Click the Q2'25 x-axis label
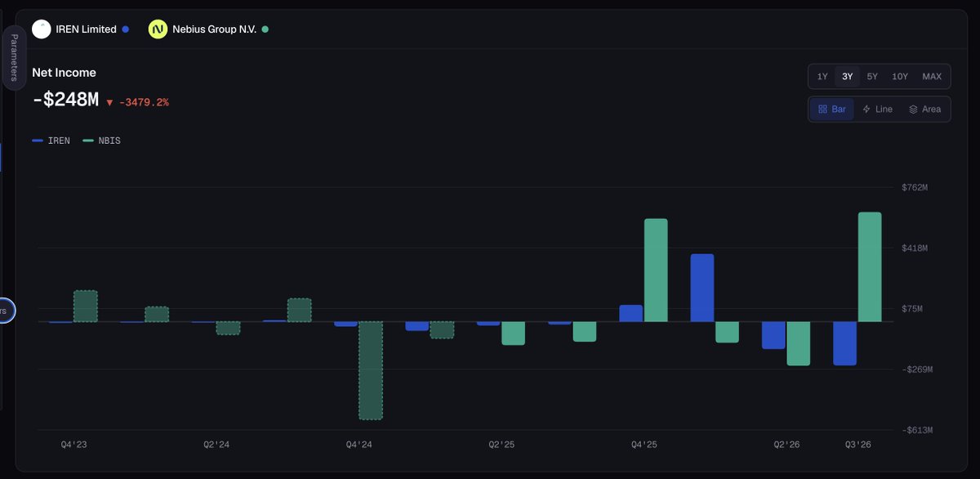This screenshot has width=980, height=479. (501, 445)
